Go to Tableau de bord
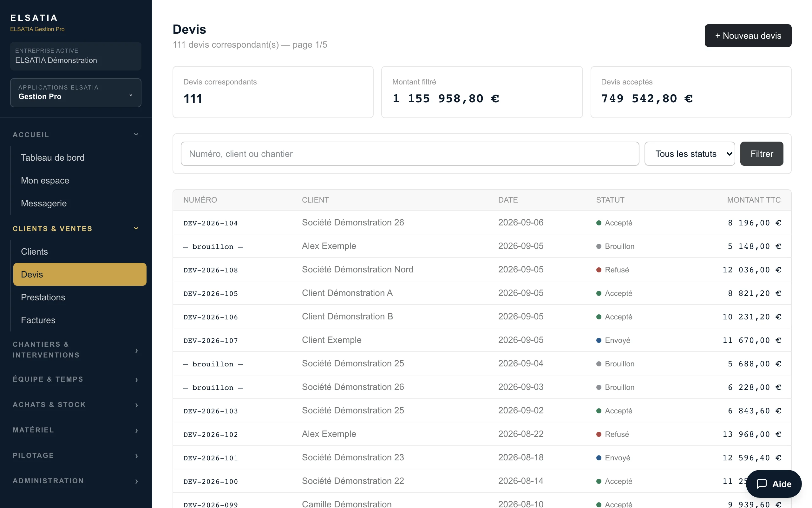Image resolution: width=812 pixels, height=508 pixels. [80, 157]
